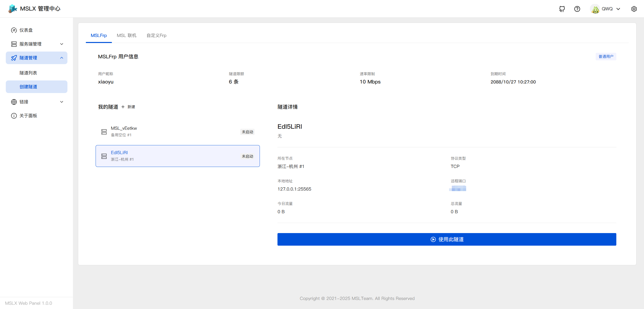Click the MSLX logo icon
Image resolution: width=644 pixels, height=309 pixels.
tap(13, 9)
